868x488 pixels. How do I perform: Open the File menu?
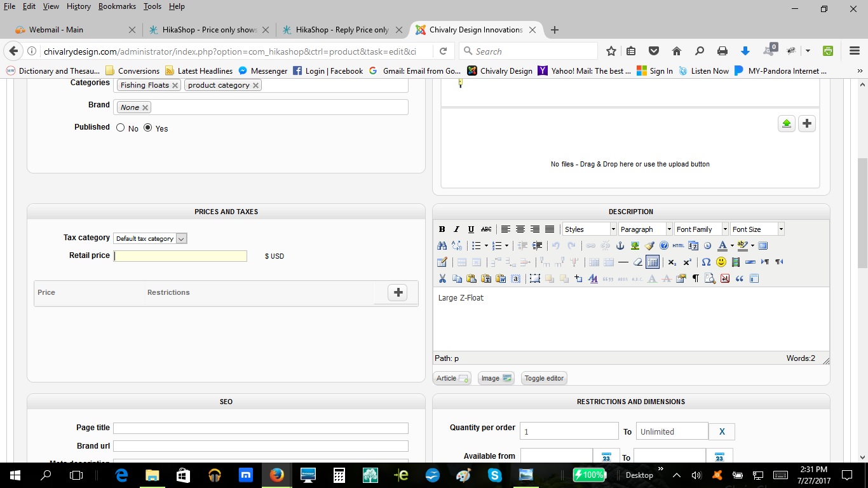pyautogui.click(x=10, y=6)
